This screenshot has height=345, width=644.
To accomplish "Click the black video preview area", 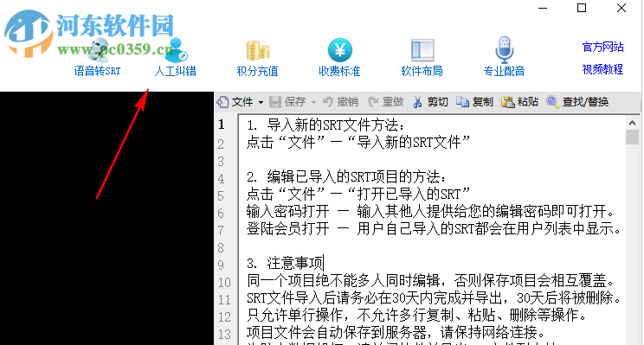I will 106,218.
